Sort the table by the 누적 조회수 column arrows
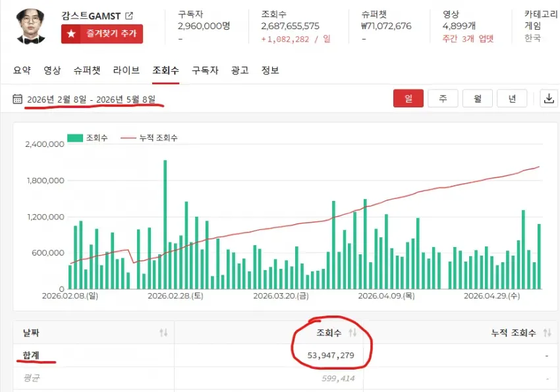560x392 pixels. pyautogui.click(x=547, y=333)
